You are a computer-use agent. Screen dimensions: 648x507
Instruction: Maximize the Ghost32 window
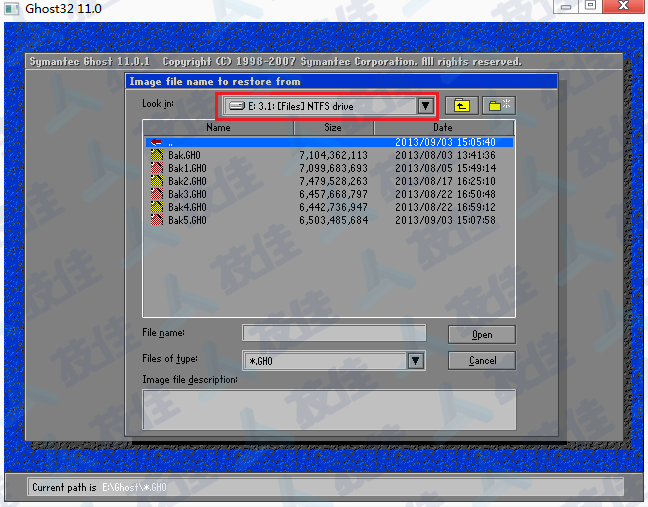pyautogui.click(x=591, y=6)
